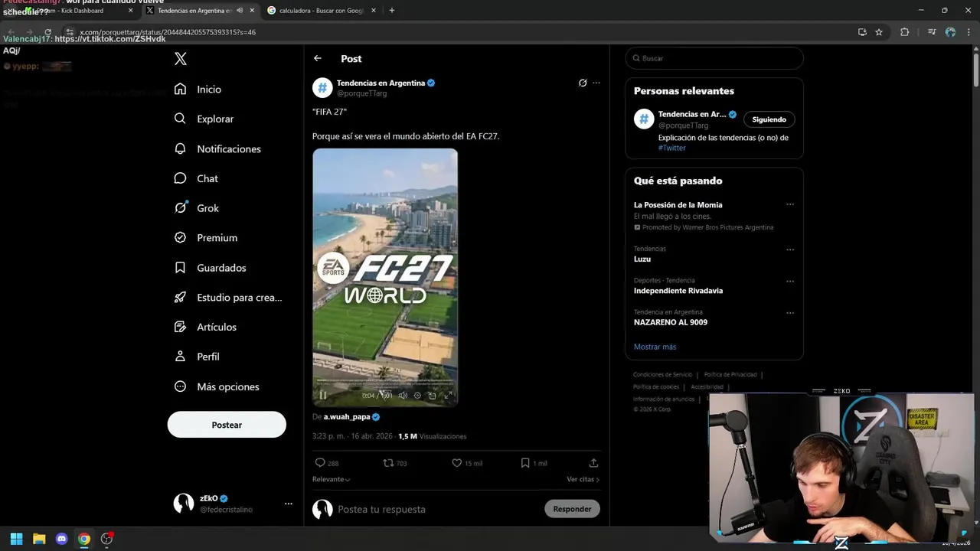Open a.wuah_papa profile link
Screen dimensions: 980x551
(347, 417)
